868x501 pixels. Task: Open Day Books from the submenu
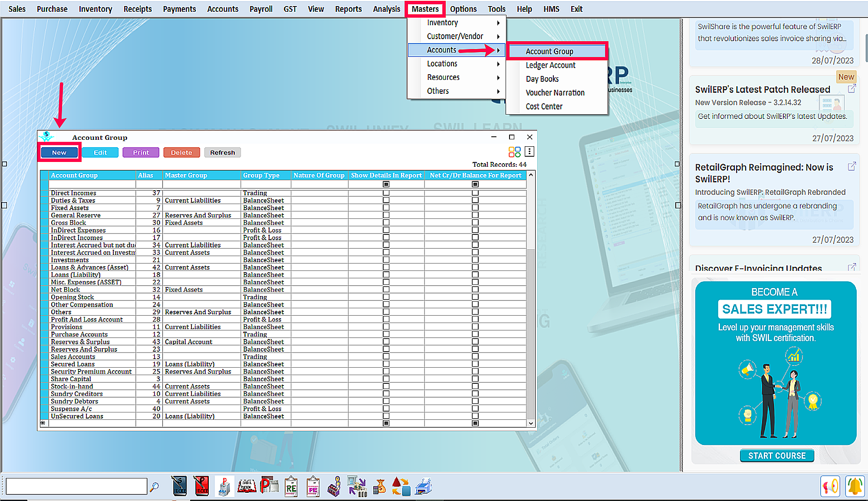coord(557,79)
